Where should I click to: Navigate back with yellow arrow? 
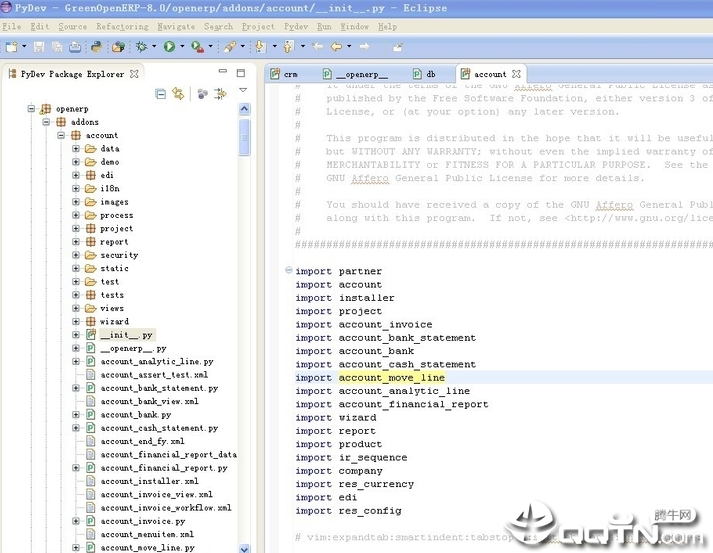[x=336, y=46]
